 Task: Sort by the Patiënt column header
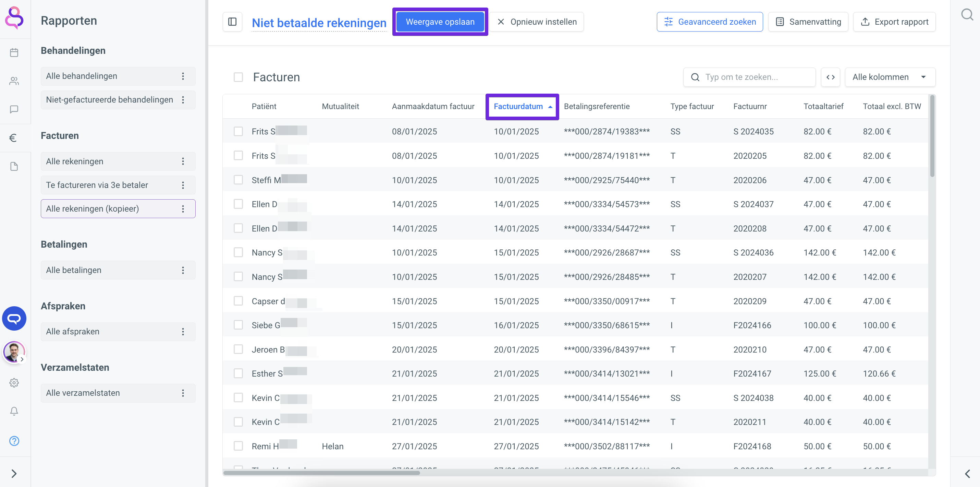(x=264, y=106)
